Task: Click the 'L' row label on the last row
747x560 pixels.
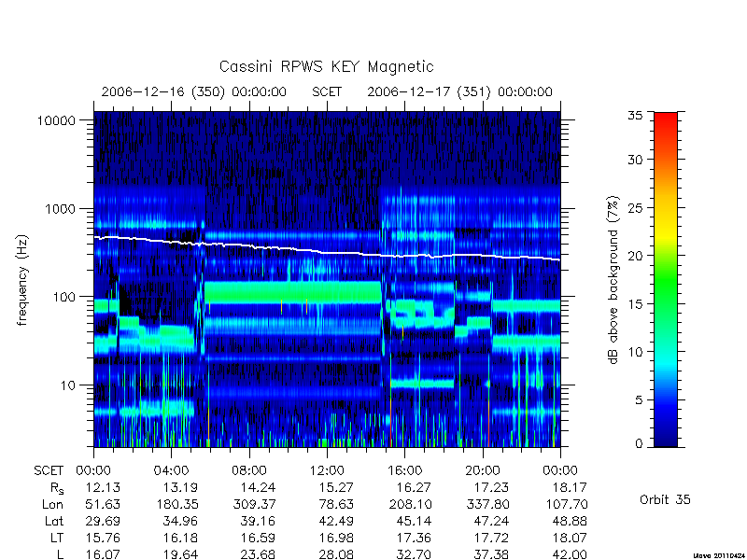Action: pos(60,554)
